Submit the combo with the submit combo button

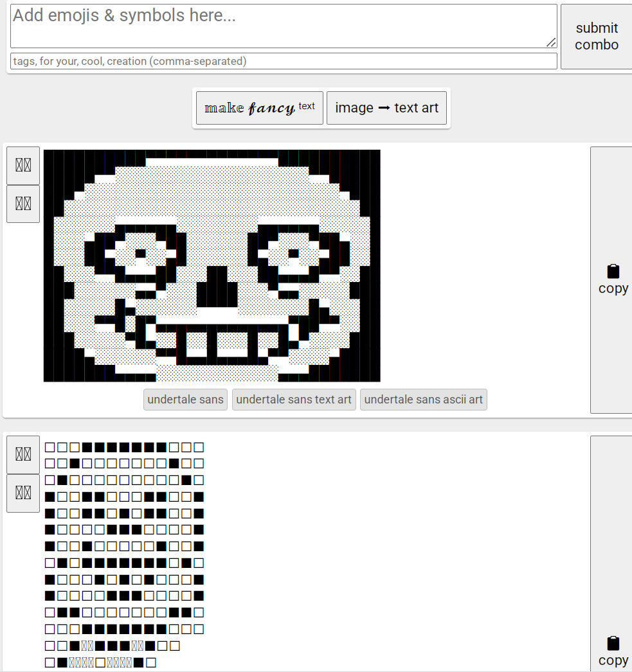click(597, 37)
